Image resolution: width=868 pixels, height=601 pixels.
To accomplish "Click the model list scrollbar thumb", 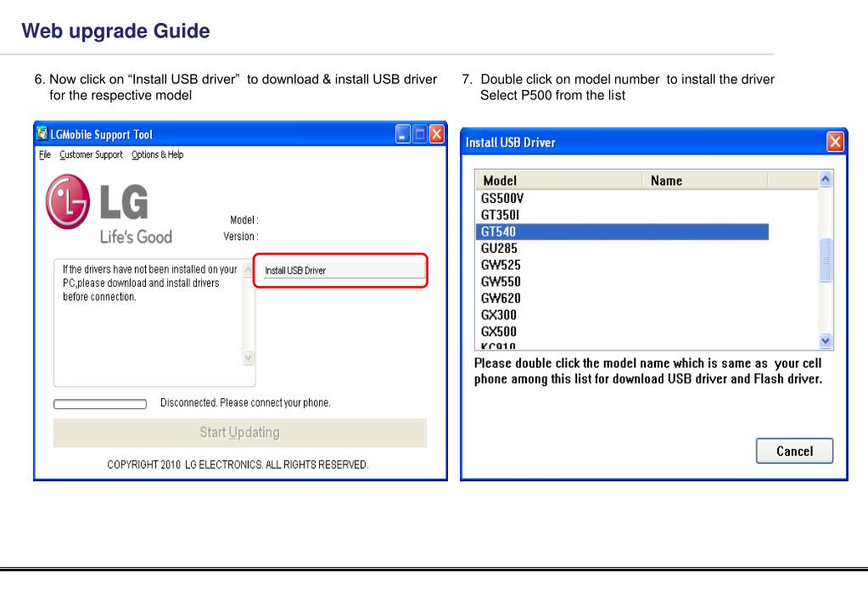I will coord(826,260).
